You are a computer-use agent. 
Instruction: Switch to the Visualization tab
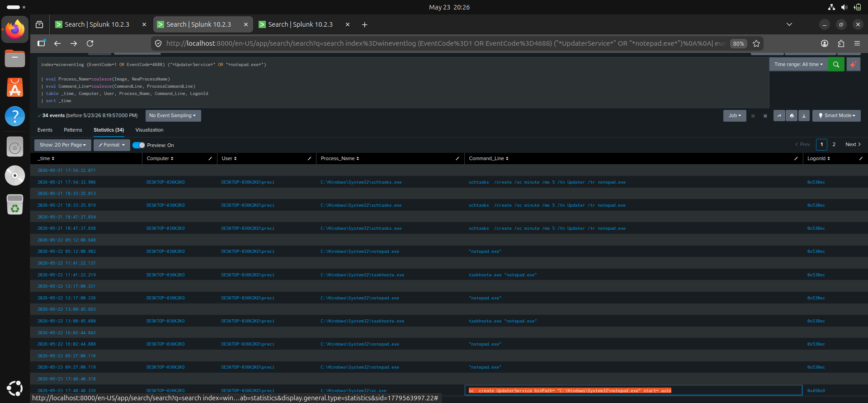click(x=149, y=130)
